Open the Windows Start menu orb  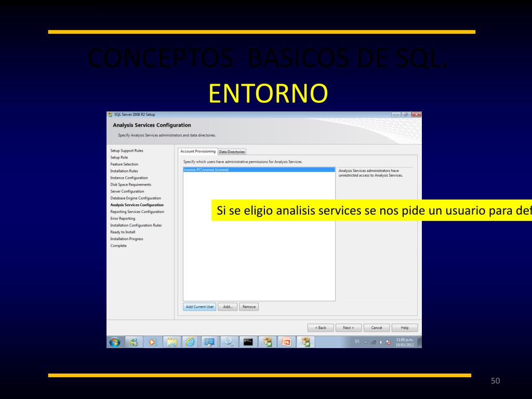(115, 342)
